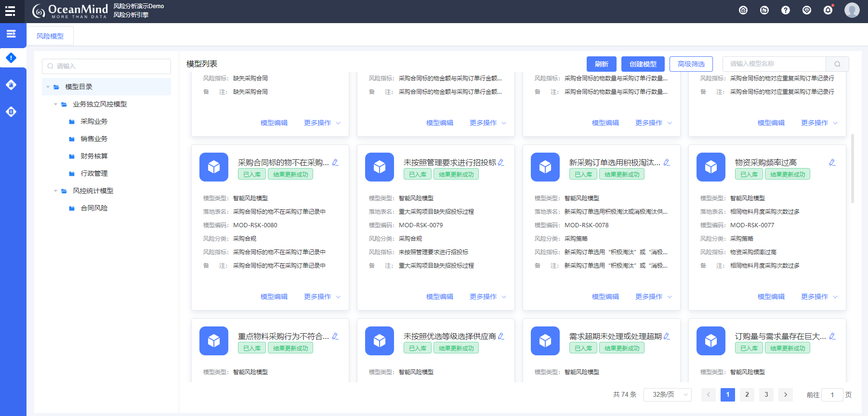Open 更多操作 dropdown for MOD-RSK-0078 card
This screenshot has width=868, height=416.
coord(654,297)
